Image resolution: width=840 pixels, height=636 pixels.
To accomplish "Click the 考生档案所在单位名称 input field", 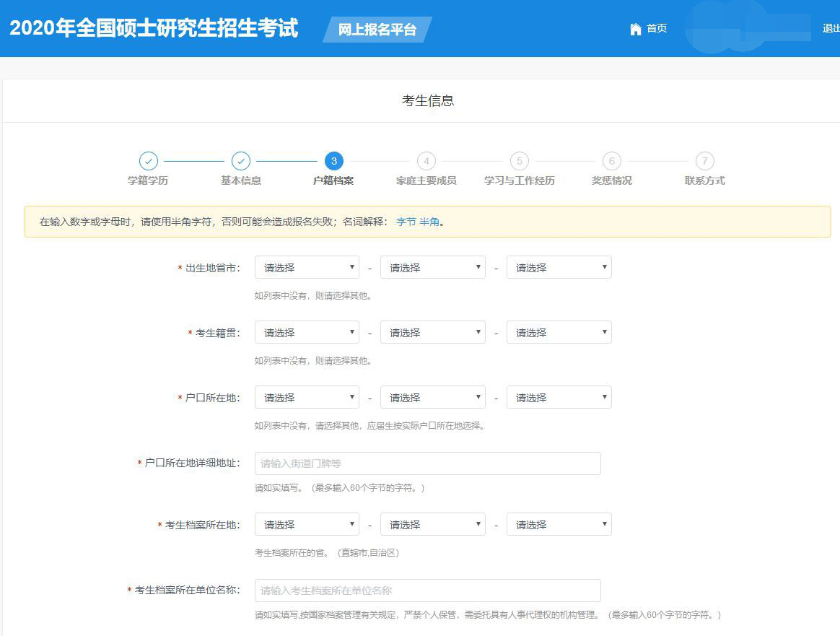I will pyautogui.click(x=427, y=590).
